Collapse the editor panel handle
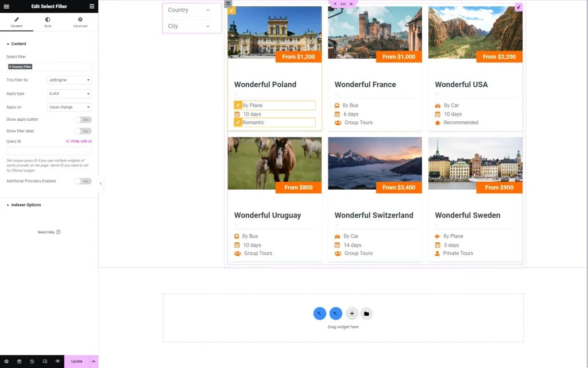Screen dimensions: 588x368 pos(100,183)
